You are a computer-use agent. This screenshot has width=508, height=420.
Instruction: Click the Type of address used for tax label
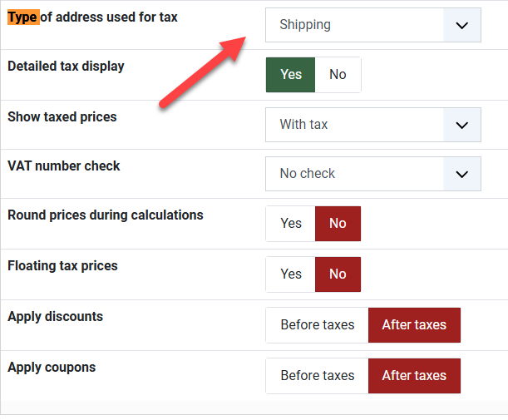(x=92, y=17)
